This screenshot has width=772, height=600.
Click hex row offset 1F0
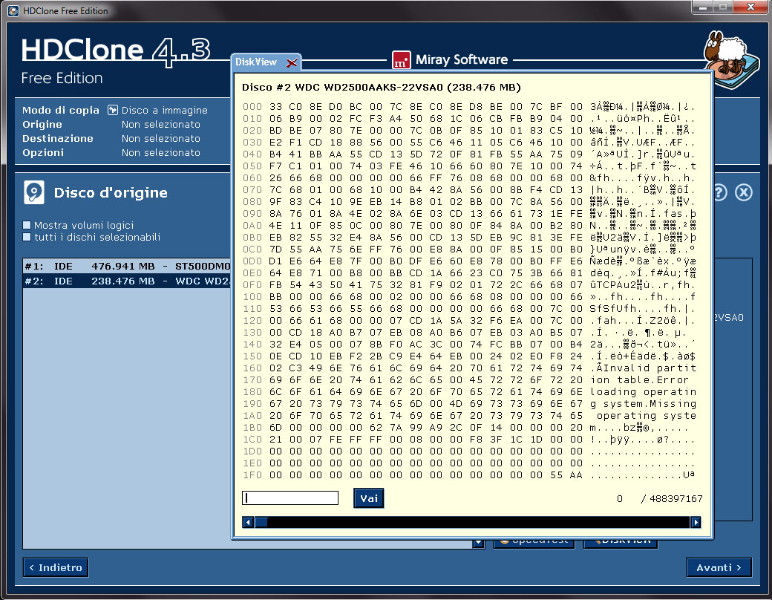[x=252, y=475]
